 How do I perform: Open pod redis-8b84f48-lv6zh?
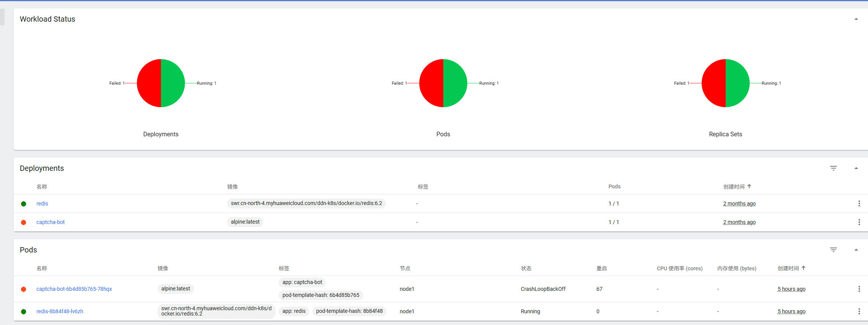click(x=60, y=311)
